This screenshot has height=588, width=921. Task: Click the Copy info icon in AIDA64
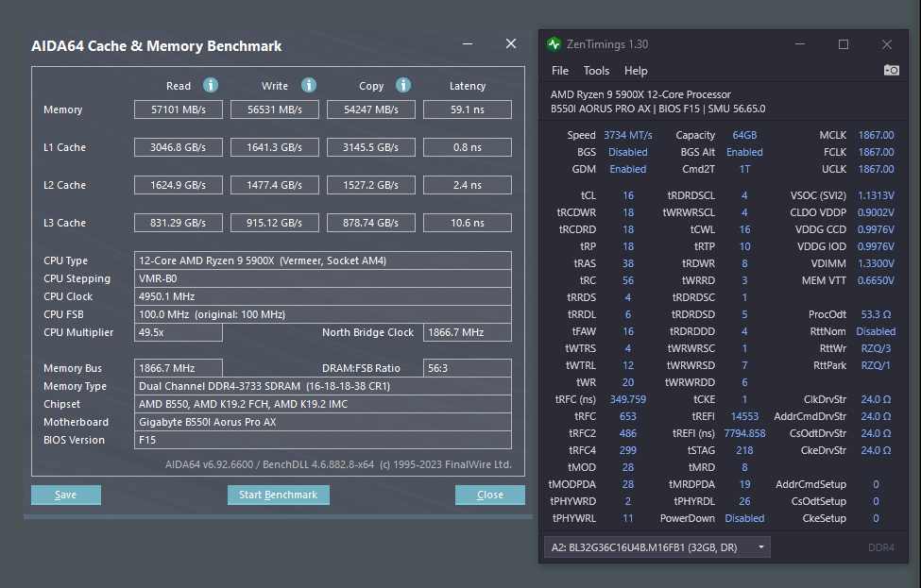point(403,85)
